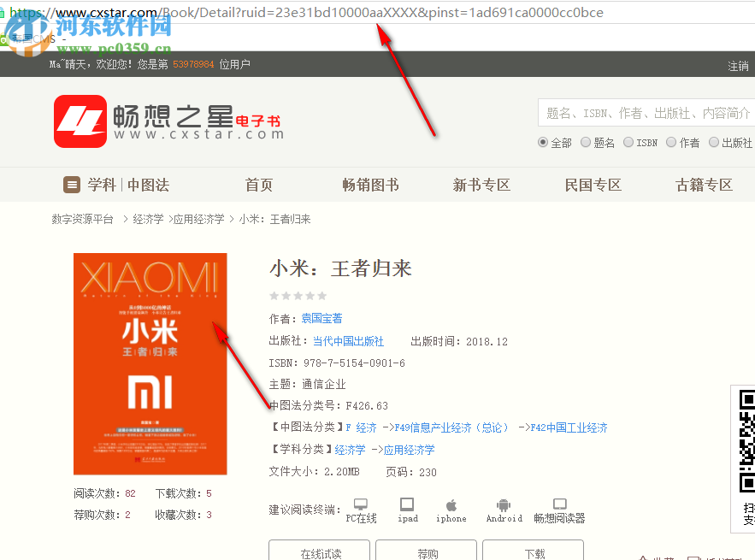This screenshot has height=560, width=755.
Task: Rate the book with the star icons
Action: click(298, 296)
